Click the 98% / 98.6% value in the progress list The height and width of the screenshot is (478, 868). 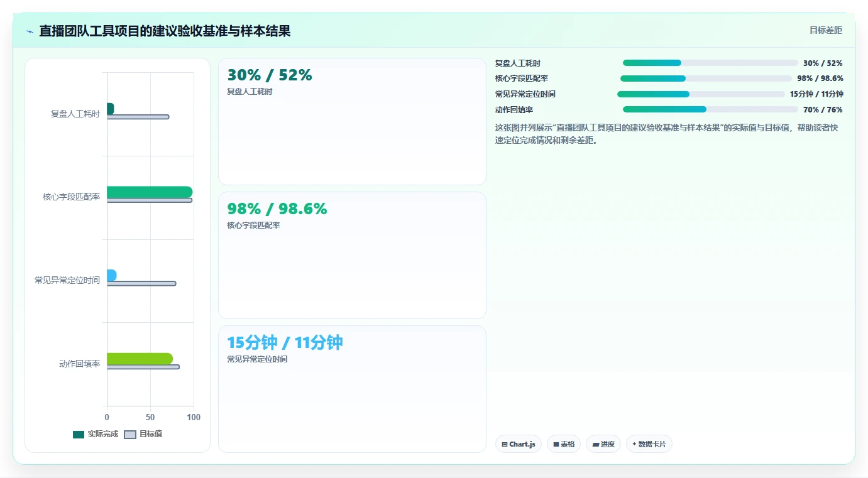point(820,79)
